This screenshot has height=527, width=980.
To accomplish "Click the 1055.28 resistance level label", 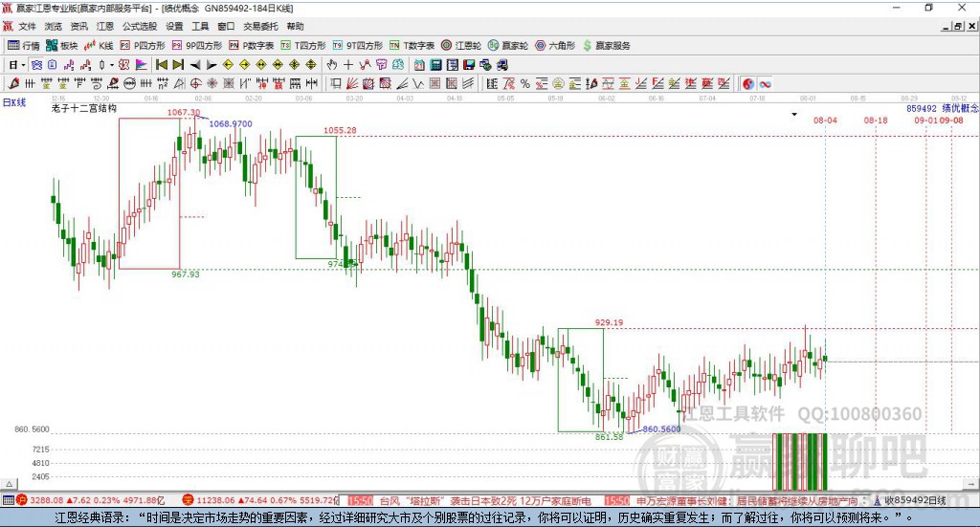I will [340, 130].
